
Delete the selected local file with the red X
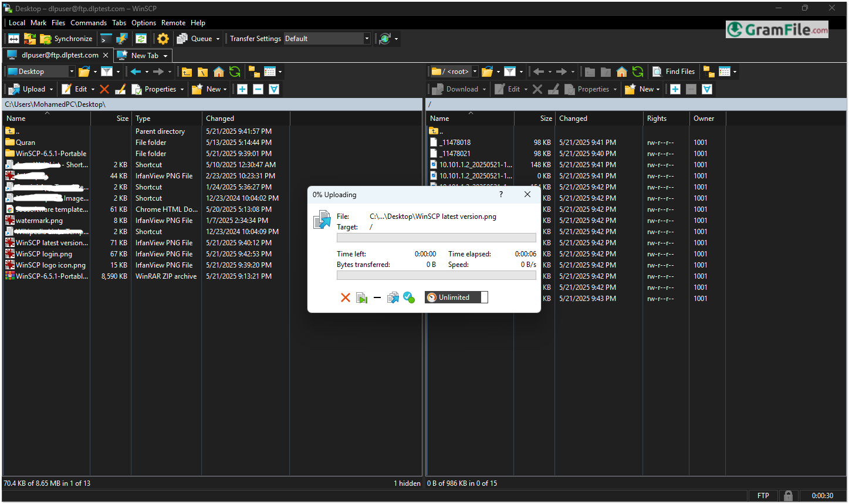click(x=104, y=89)
